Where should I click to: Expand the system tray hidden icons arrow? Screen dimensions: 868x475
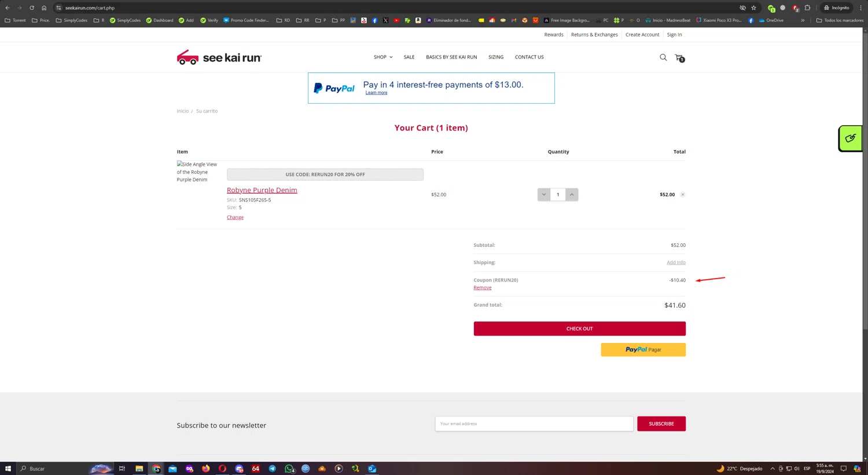point(772,469)
